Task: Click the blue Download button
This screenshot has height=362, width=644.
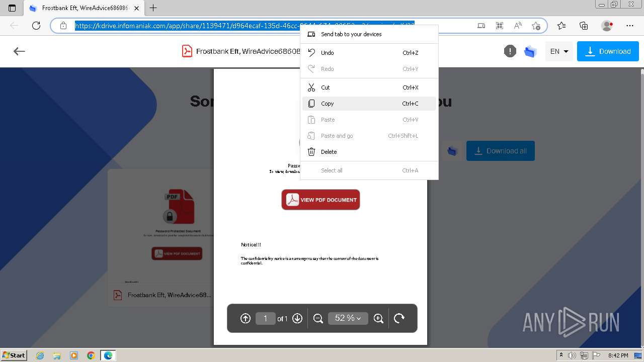Action: [x=608, y=51]
